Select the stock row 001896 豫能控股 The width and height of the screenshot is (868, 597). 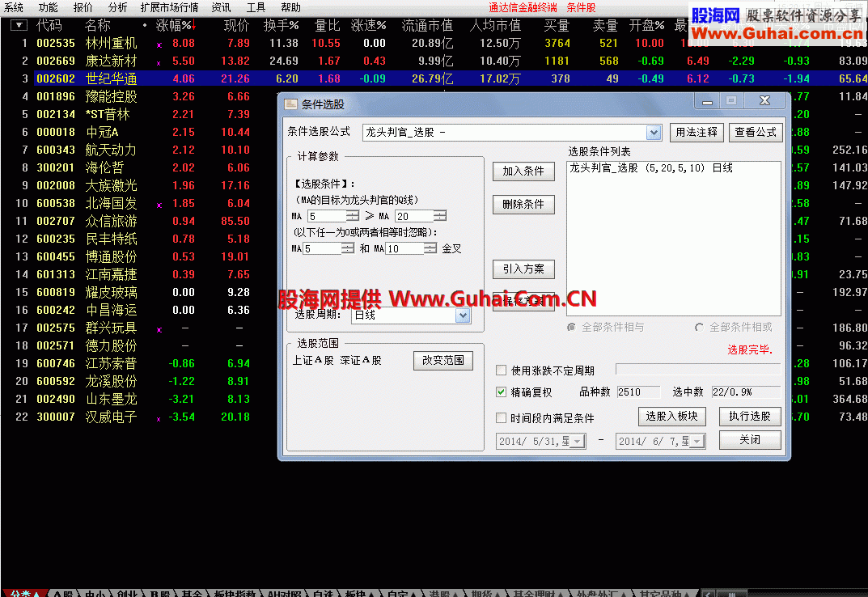[x=138, y=96]
